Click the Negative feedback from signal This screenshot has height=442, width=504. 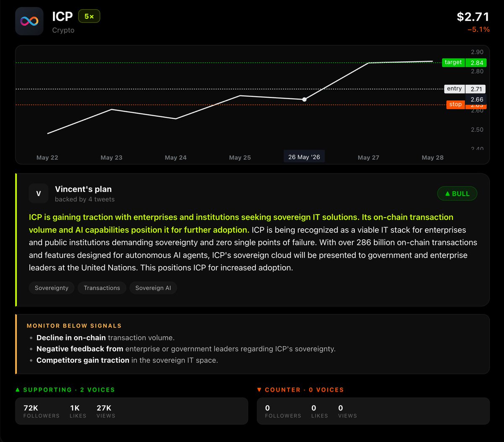(186, 349)
